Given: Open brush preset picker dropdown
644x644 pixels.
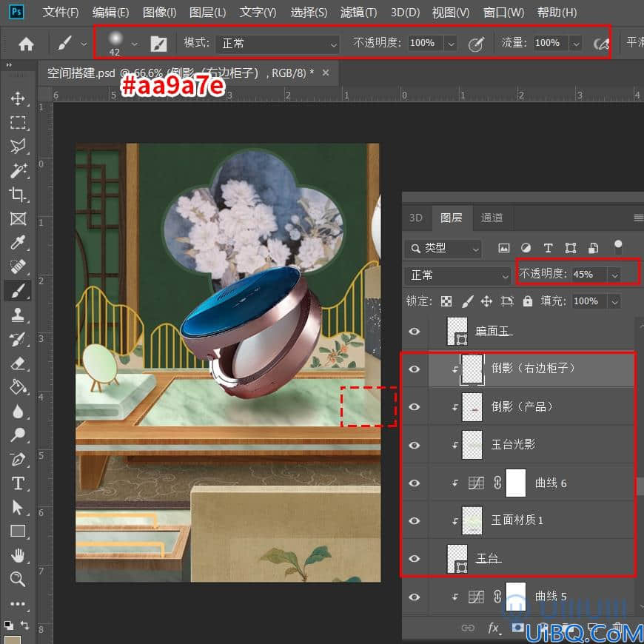Looking at the screenshot, I should (x=135, y=44).
